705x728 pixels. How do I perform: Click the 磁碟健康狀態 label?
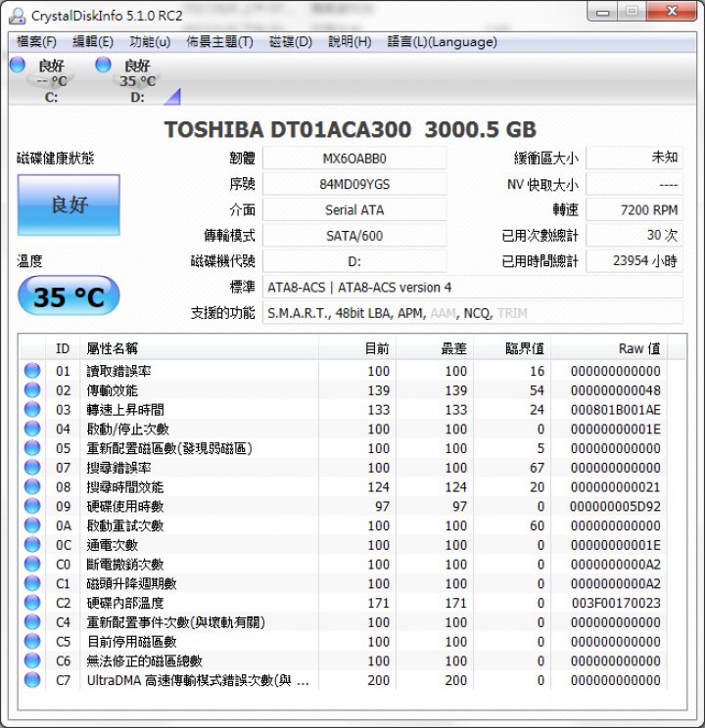55,159
